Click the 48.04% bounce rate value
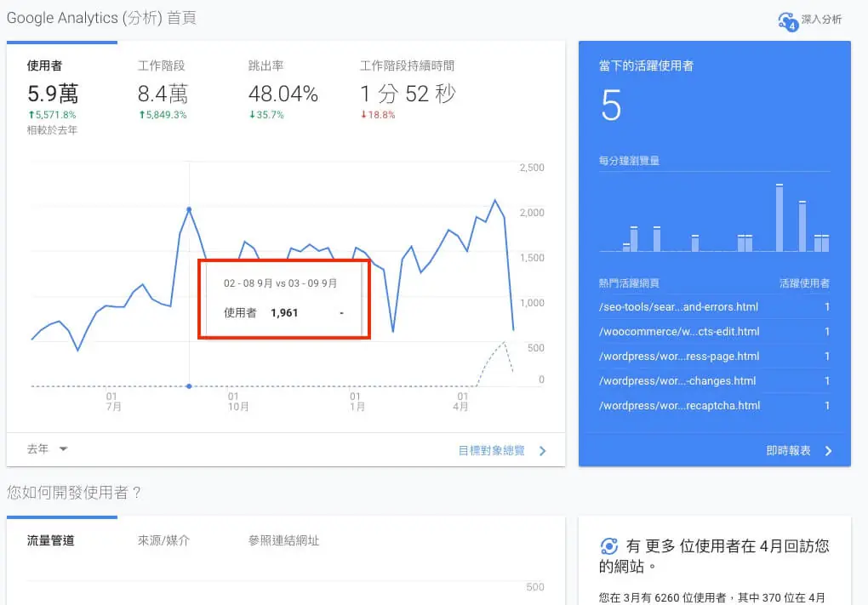Screen dimensions: 868x605 coord(283,94)
